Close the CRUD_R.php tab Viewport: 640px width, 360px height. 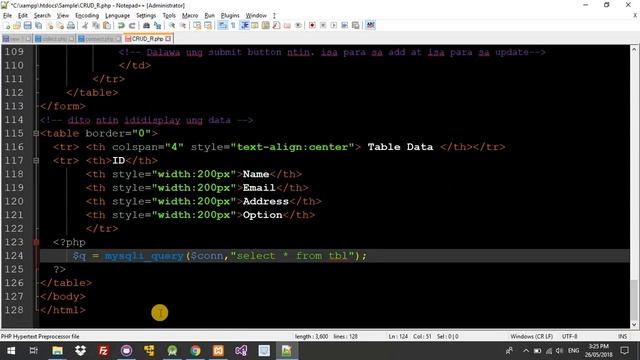[168, 39]
